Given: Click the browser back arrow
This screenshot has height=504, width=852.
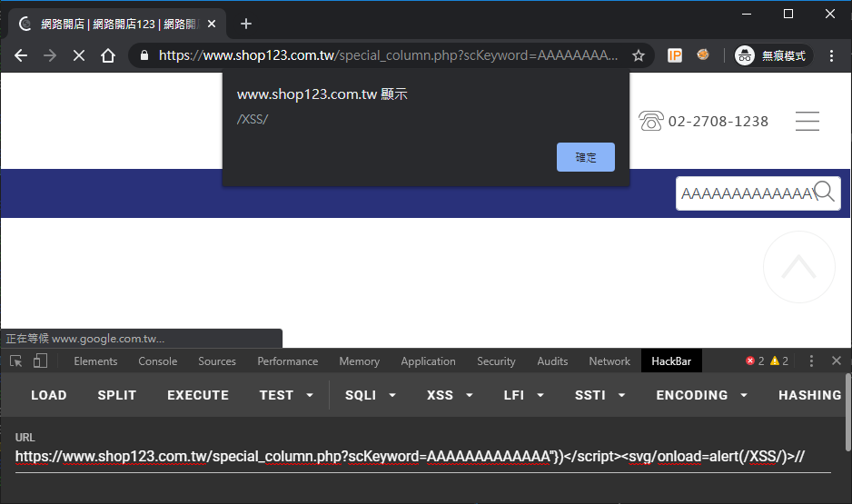Looking at the screenshot, I should tap(21, 55).
